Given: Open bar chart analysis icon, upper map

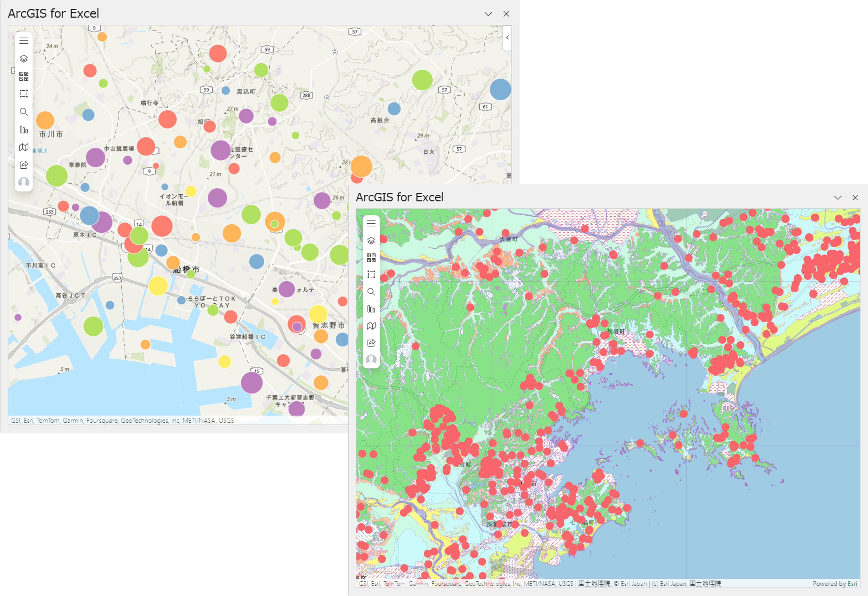Looking at the screenshot, I should tap(23, 130).
